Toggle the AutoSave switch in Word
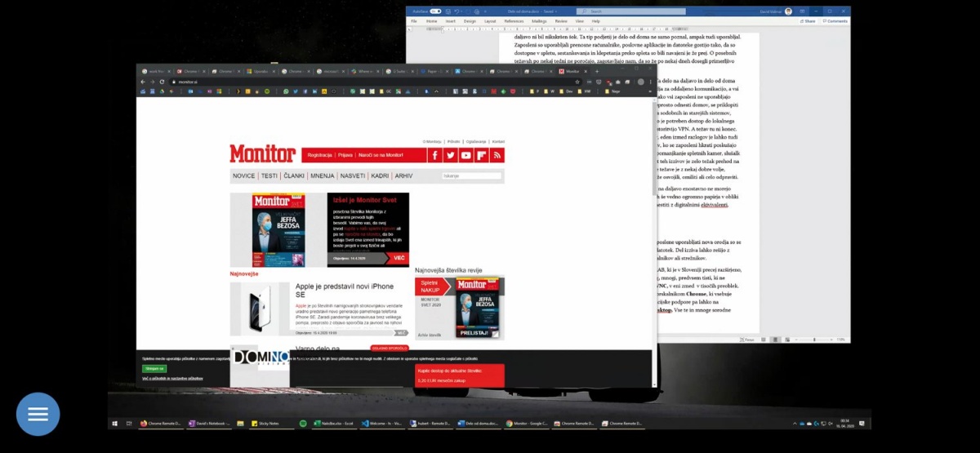This screenshot has height=453, width=980. (436, 11)
